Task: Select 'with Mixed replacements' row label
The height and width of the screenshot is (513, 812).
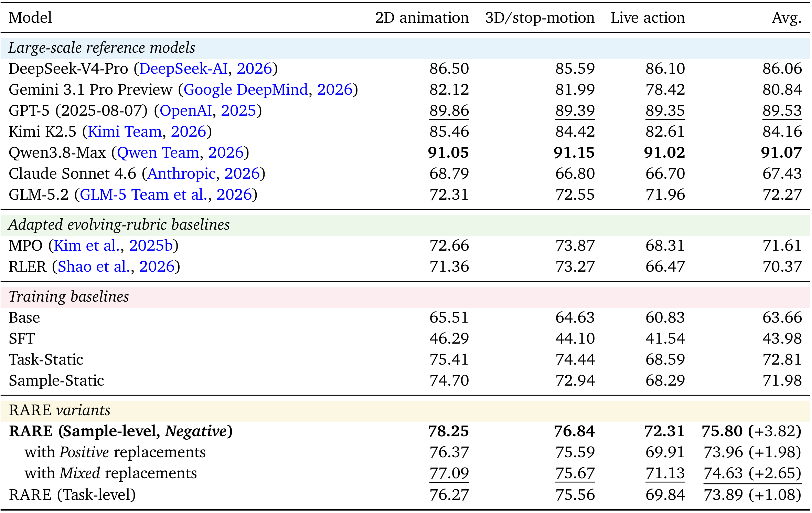Action: pyautogui.click(x=110, y=473)
